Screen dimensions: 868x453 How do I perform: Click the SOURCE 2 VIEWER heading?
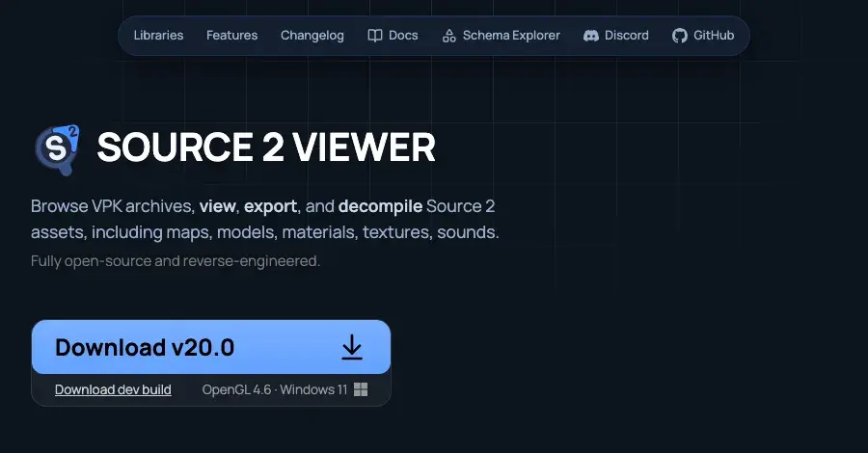click(x=266, y=147)
